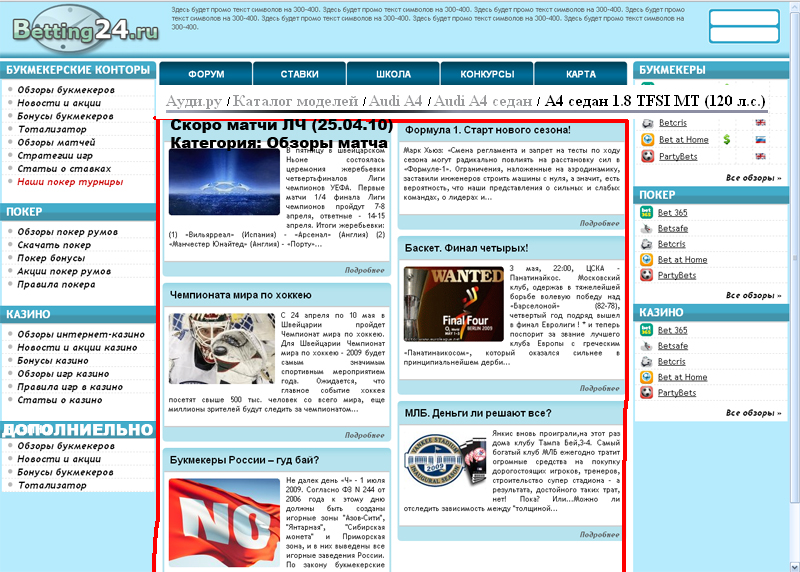
Task: Open Все обзоры in right Покер section
Action: 754,295
